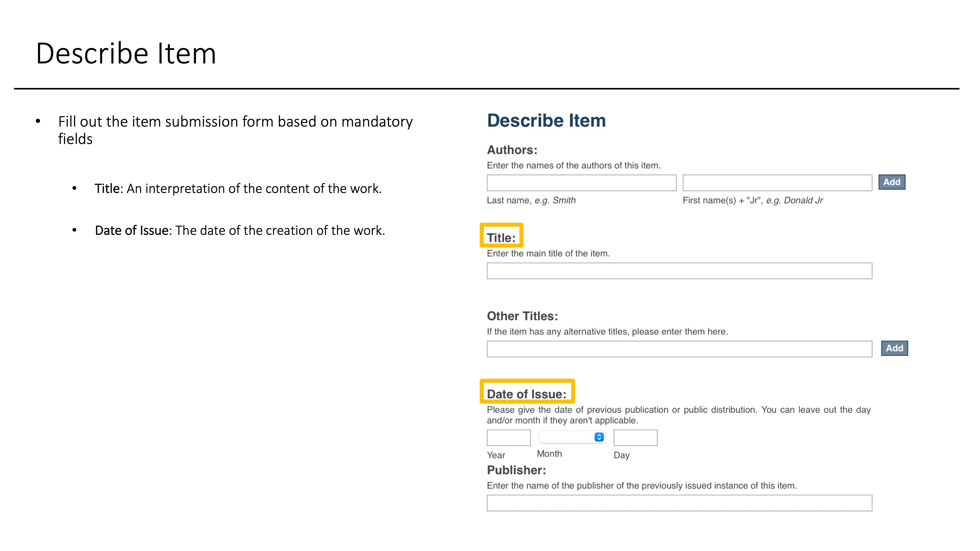Click the Year field under Date of Issue
980x551 pixels.
coord(508,438)
